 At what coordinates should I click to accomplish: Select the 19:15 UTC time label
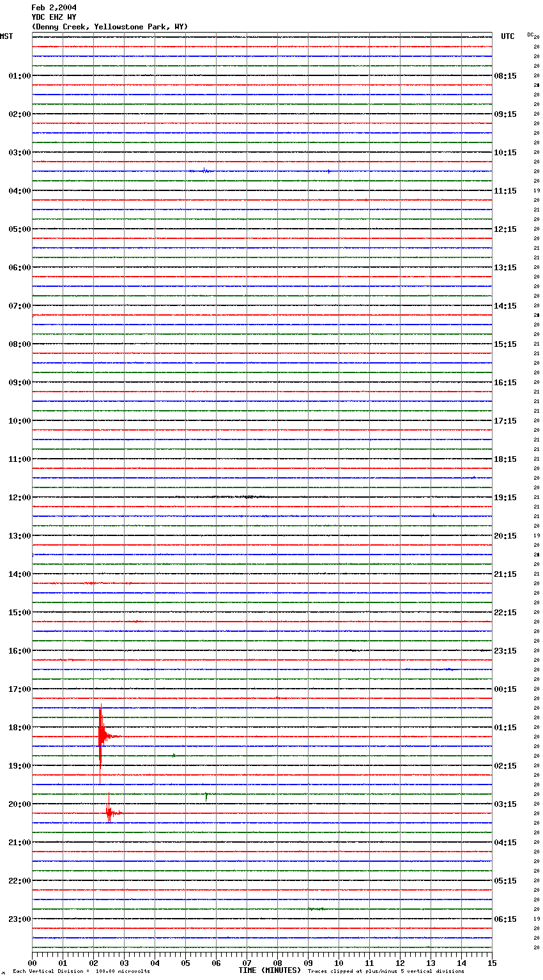[x=505, y=498]
